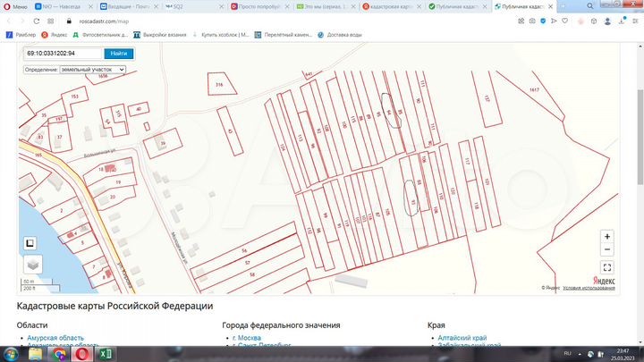This screenshot has width=644, height=362.
Task: Open the user profile account icon
Action: 607,21
